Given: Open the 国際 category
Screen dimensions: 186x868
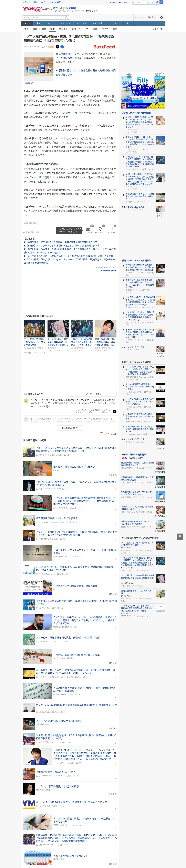Looking at the screenshot, I should (44, 29).
